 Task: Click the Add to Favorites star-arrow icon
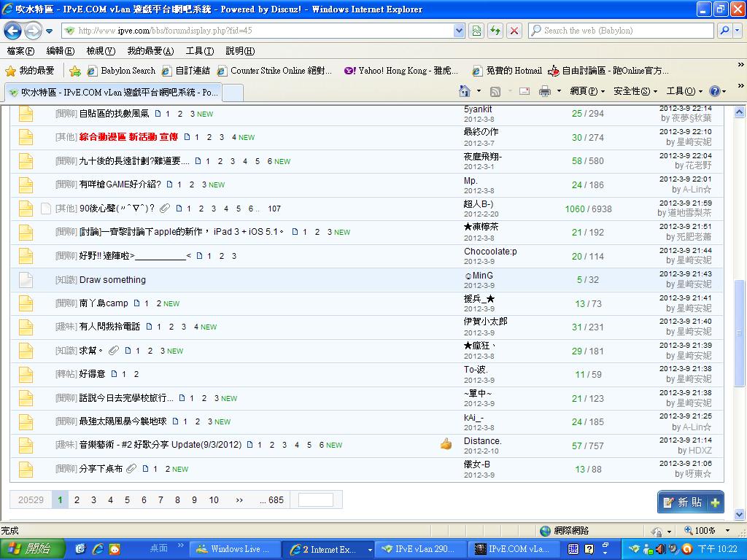click(x=74, y=71)
